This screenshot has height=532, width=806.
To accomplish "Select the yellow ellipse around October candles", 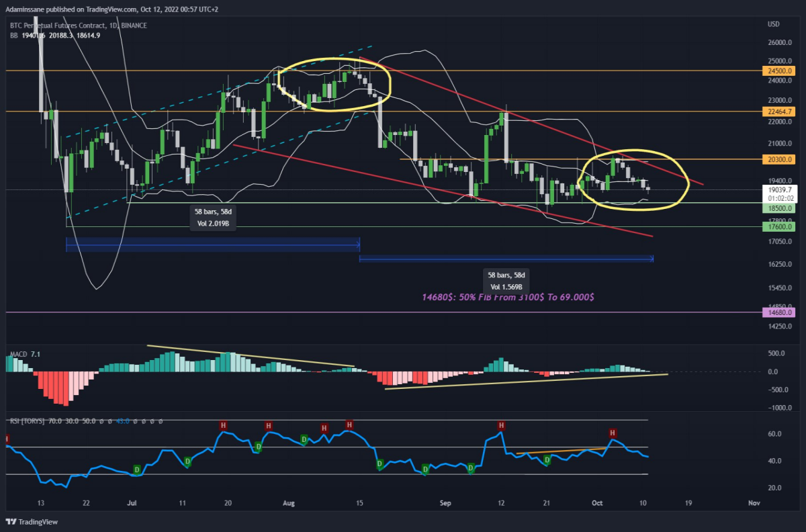I will point(633,179).
